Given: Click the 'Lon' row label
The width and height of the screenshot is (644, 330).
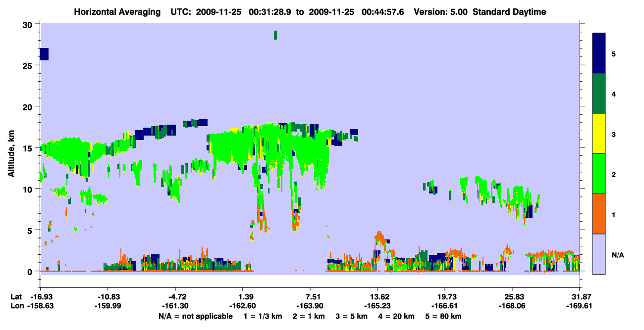Looking at the screenshot, I should (x=17, y=306).
